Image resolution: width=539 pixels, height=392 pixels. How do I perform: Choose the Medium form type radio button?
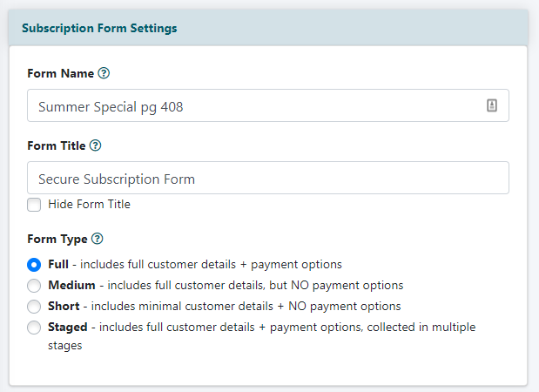click(x=34, y=285)
